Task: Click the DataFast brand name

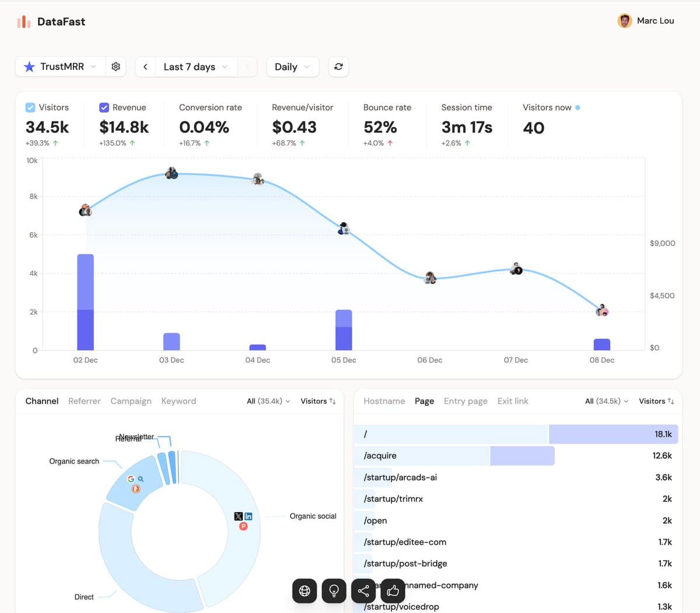Action: coord(61,22)
